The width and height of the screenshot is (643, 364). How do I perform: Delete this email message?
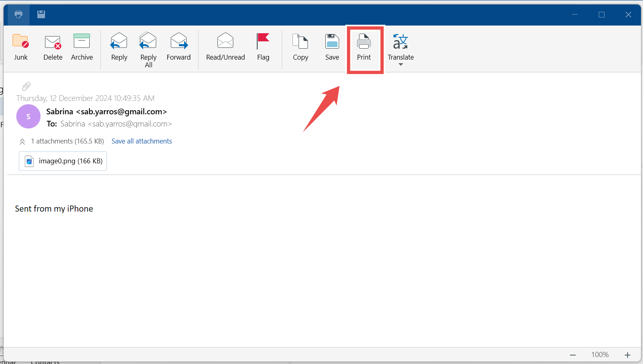[x=53, y=47]
